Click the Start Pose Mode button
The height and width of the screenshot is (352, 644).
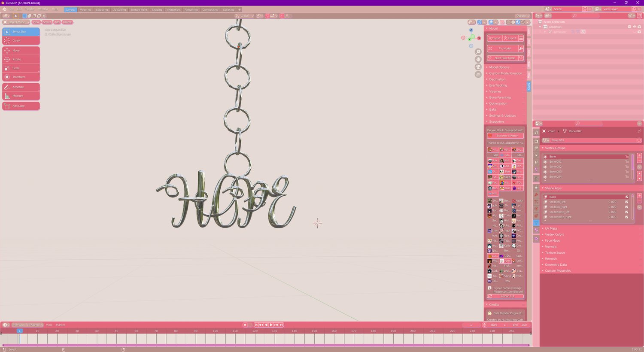pos(502,58)
